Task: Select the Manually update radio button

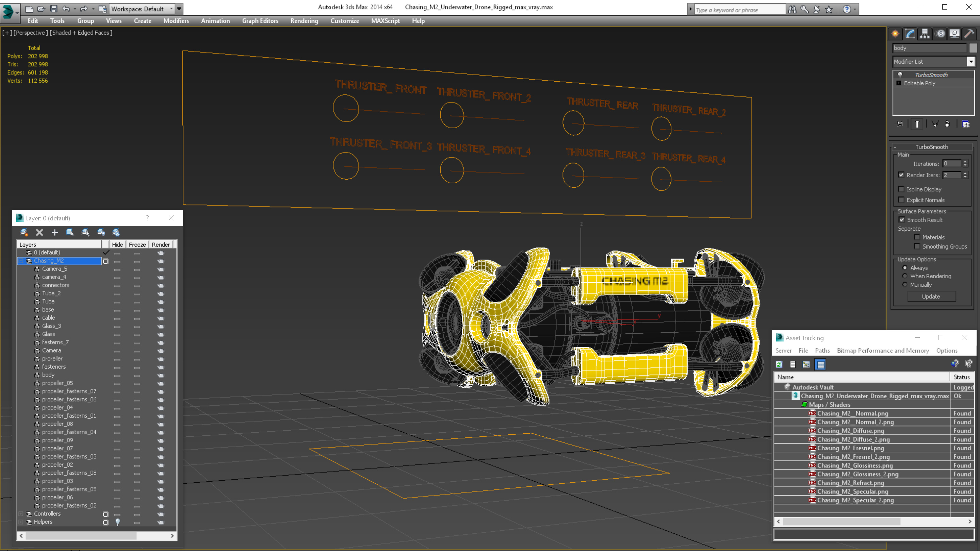Action: coord(905,284)
